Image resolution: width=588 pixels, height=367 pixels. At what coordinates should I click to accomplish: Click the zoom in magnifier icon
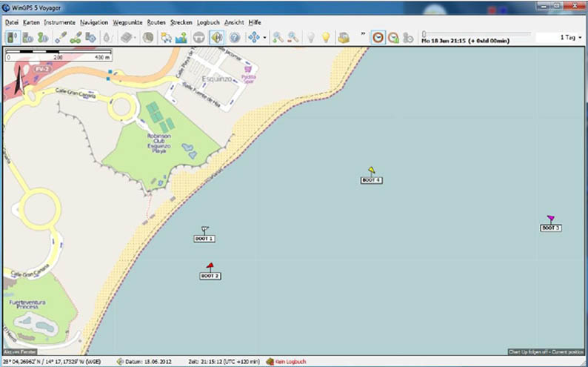pos(278,37)
